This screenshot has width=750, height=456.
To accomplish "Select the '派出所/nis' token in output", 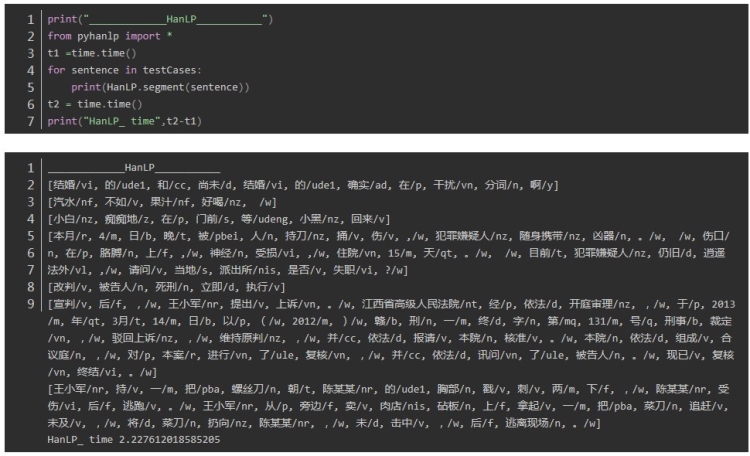I will point(248,270).
